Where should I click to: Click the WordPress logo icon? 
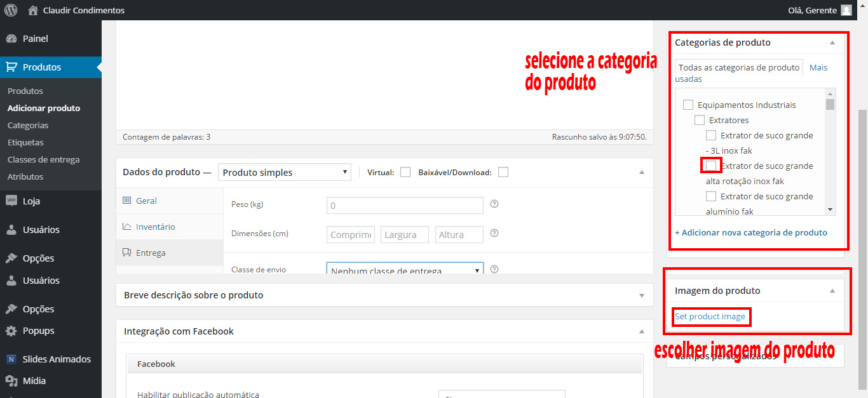[x=11, y=10]
